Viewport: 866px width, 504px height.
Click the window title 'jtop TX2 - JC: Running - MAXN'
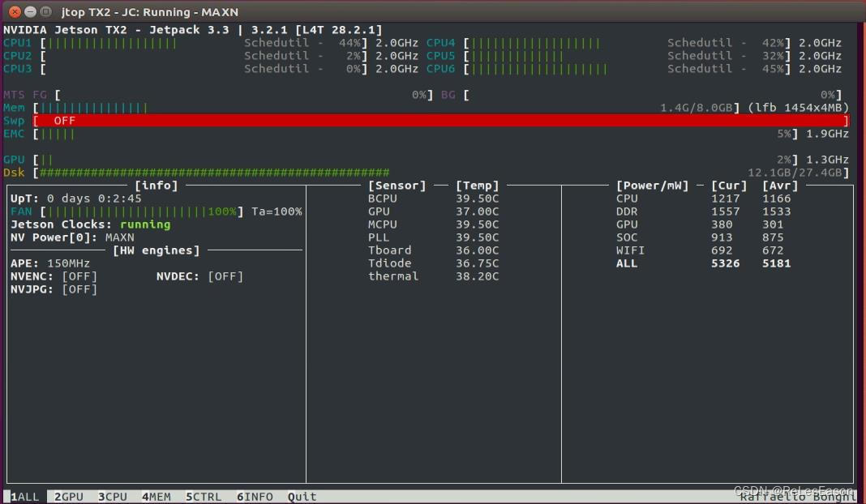pos(150,11)
